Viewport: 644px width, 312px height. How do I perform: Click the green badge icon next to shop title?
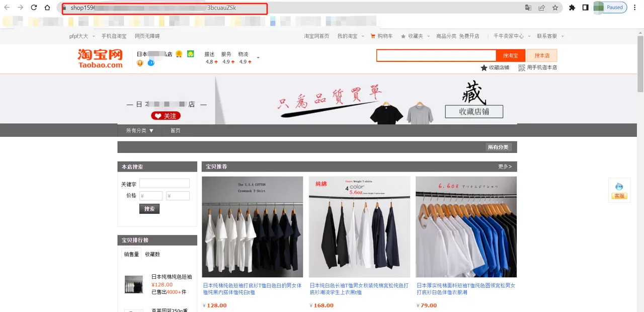tap(191, 53)
